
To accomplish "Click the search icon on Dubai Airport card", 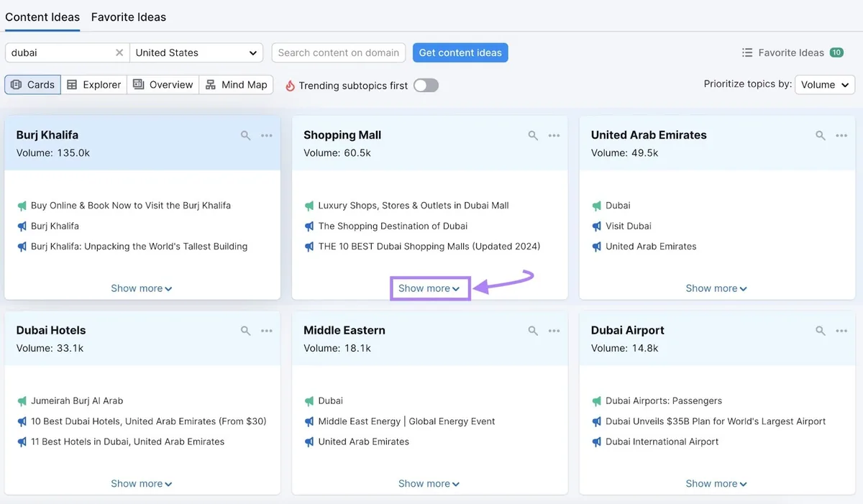I will click(821, 331).
